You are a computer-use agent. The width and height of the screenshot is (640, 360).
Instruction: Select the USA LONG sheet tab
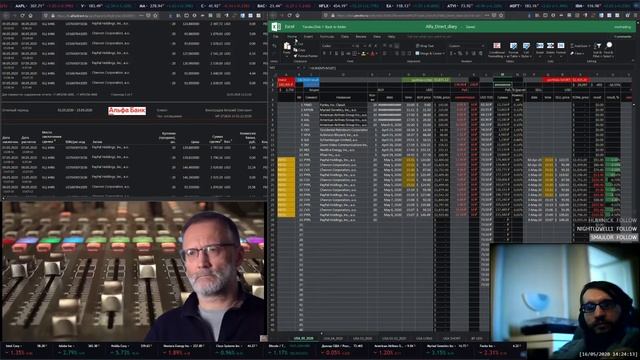click(x=424, y=338)
